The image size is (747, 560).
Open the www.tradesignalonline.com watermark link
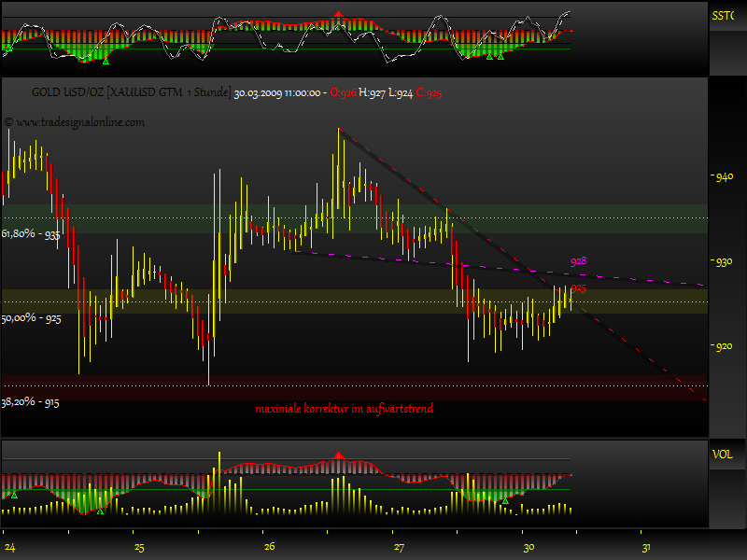coord(75,122)
